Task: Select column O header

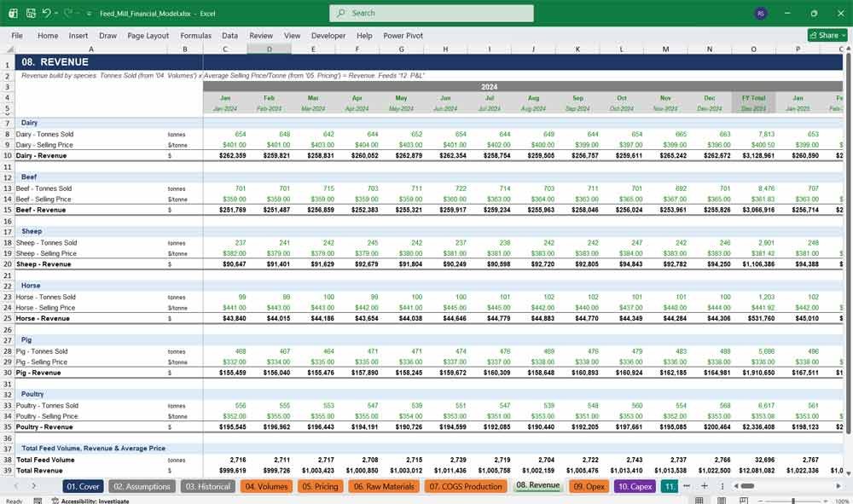Action: coord(753,49)
